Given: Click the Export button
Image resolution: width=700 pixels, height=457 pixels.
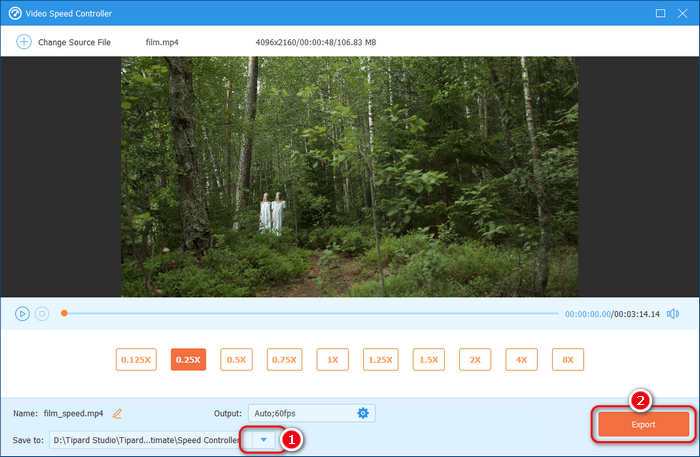Looking at the screenshot, I should [642, 424].
